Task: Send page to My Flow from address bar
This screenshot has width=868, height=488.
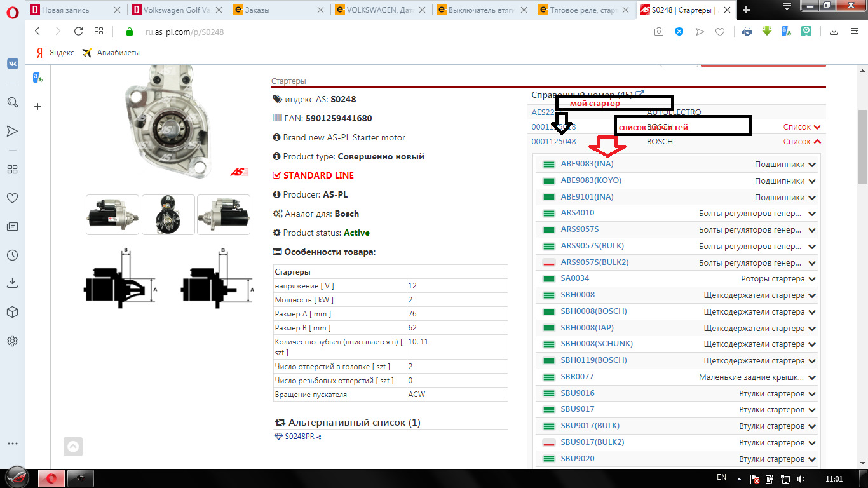Action: pos(700,32)
